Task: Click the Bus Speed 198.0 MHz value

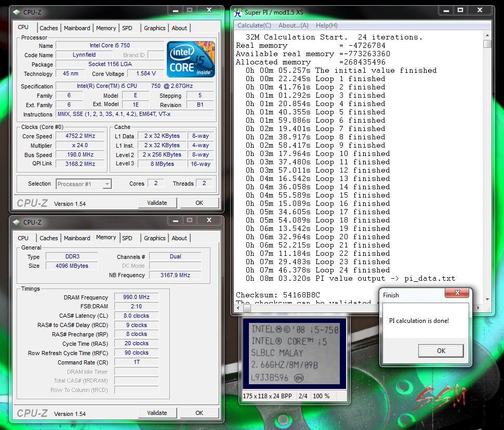Action: pos(81,155)
